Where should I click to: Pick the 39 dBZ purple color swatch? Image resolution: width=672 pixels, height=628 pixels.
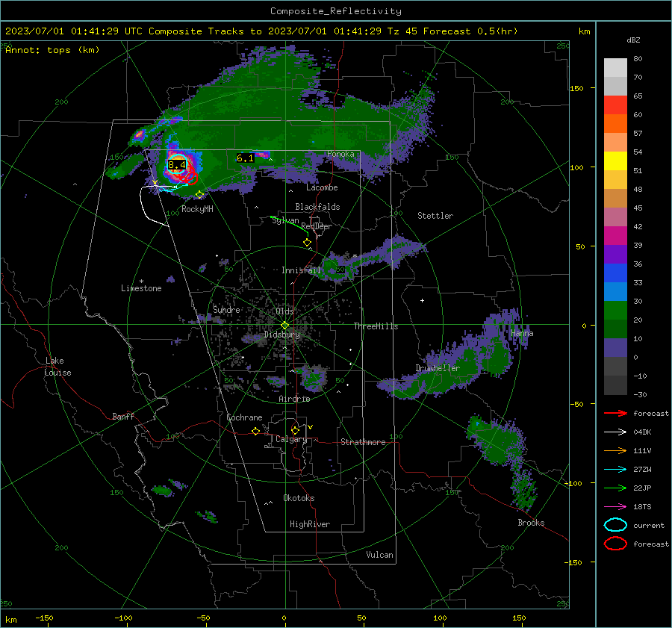tap(615, 254)
